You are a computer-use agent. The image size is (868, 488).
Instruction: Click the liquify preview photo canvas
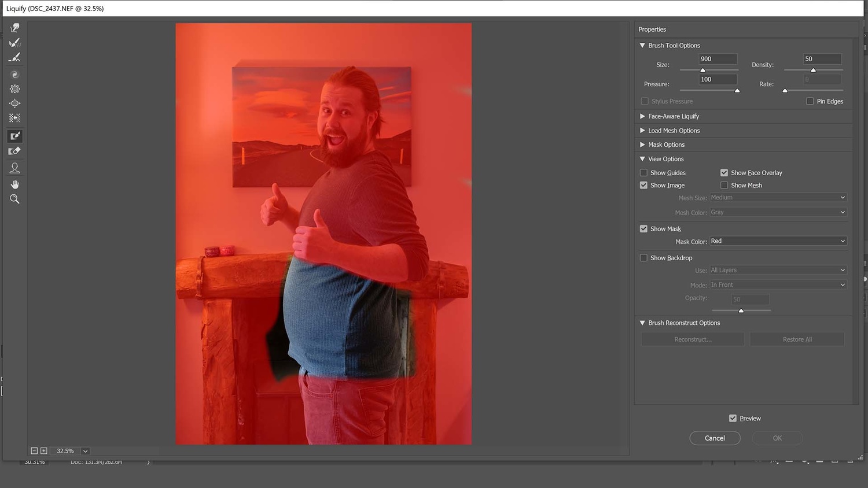pyautogui.click(x=323, y=234)
